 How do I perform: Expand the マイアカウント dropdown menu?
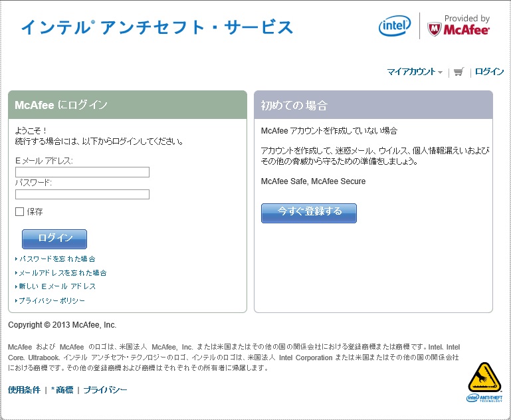414,72
